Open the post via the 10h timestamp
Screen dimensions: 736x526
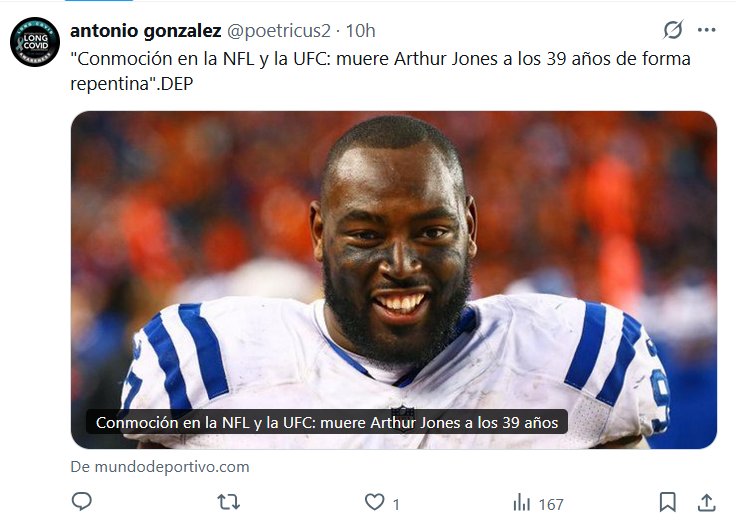[360, 30]
